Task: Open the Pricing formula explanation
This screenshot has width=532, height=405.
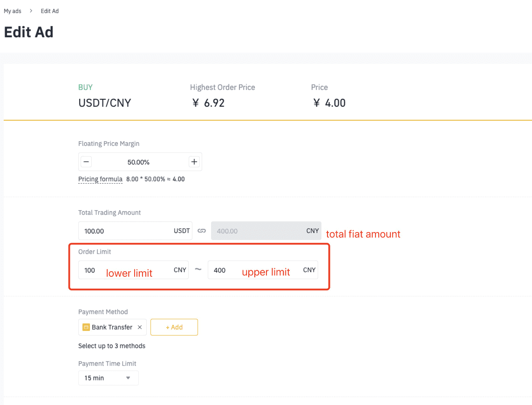Action: click(100, 179)
